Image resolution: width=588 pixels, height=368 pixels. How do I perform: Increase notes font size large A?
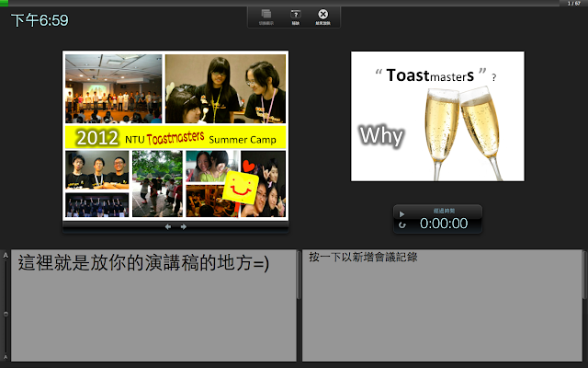point(6,256)
